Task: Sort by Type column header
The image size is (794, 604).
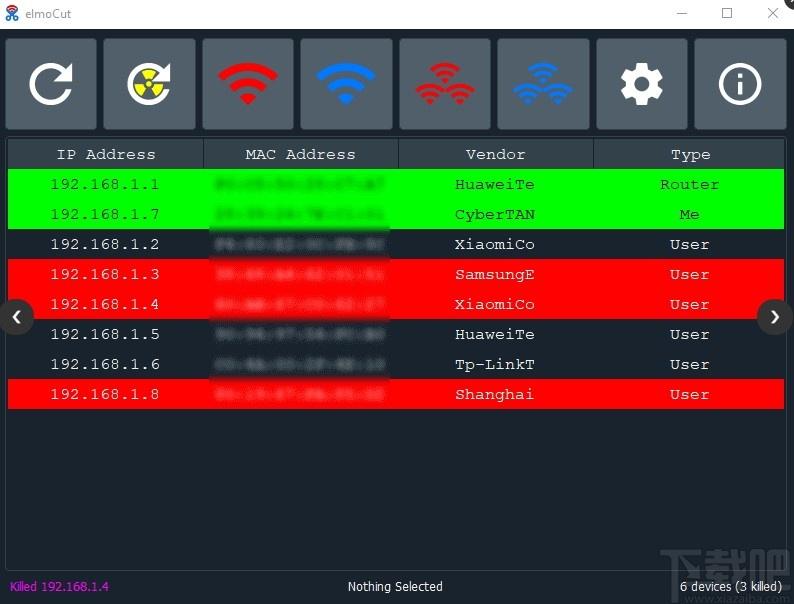Action: point(690,154)
